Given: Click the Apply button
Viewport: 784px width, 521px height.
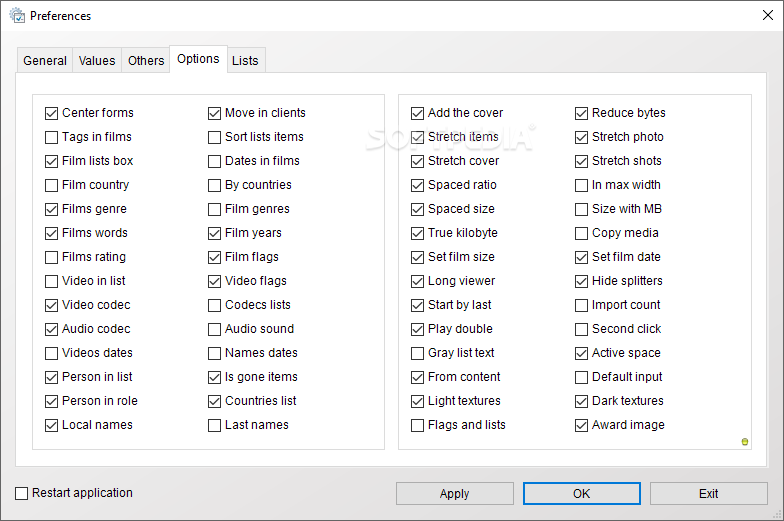Looking at the screenshot, I should point(454,494).
